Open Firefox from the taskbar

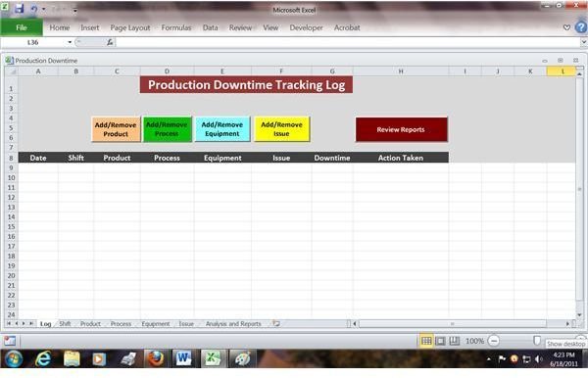[x=155, y=358]
